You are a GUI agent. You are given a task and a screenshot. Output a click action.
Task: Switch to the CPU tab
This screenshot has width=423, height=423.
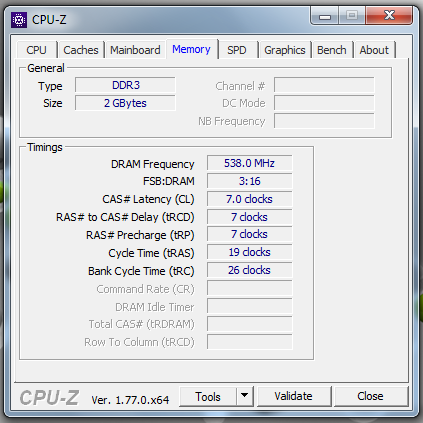tap(36, 50)
